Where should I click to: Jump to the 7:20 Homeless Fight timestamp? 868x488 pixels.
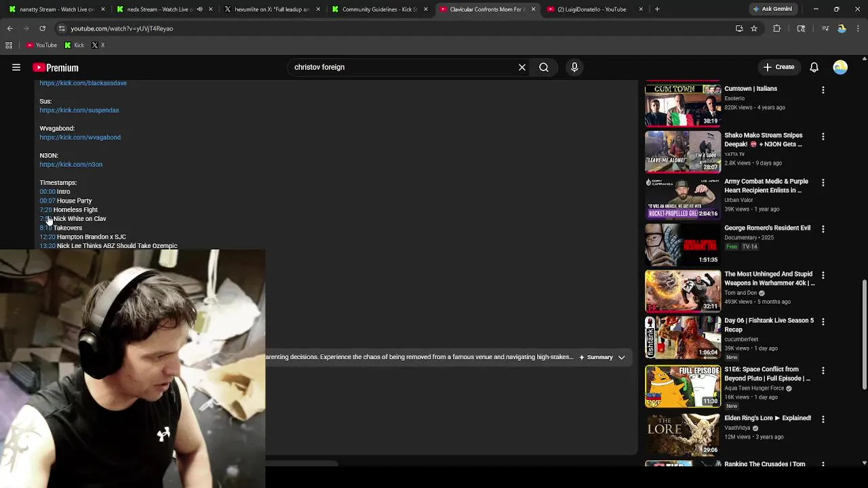(45, 210)
